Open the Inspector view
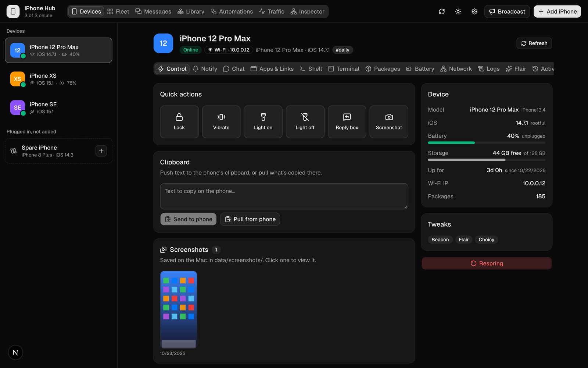The width and height of the screenshot is (588, 368). (308, 11)
